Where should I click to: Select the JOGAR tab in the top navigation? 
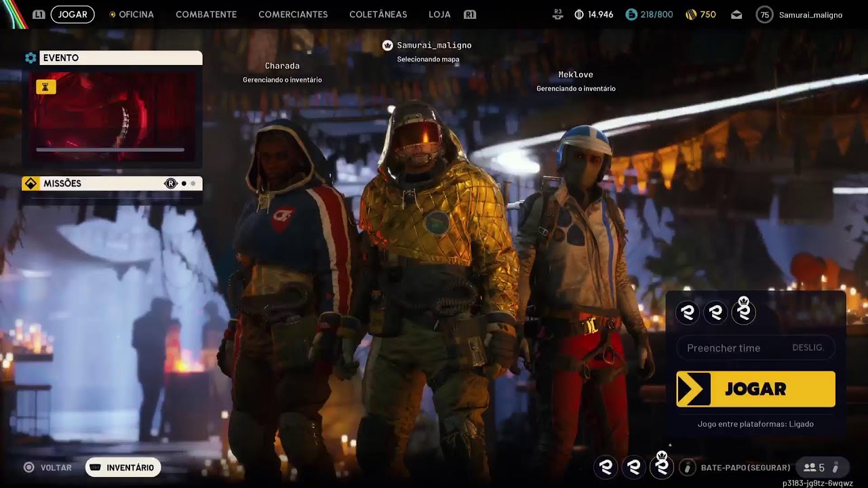(x=73, y=14)
